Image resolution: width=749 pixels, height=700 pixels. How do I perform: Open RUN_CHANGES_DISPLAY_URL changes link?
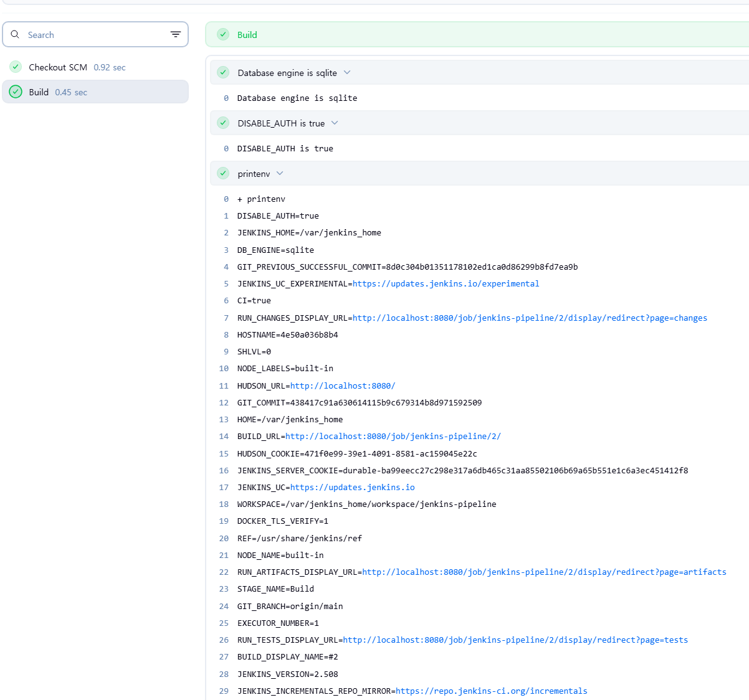530,318
